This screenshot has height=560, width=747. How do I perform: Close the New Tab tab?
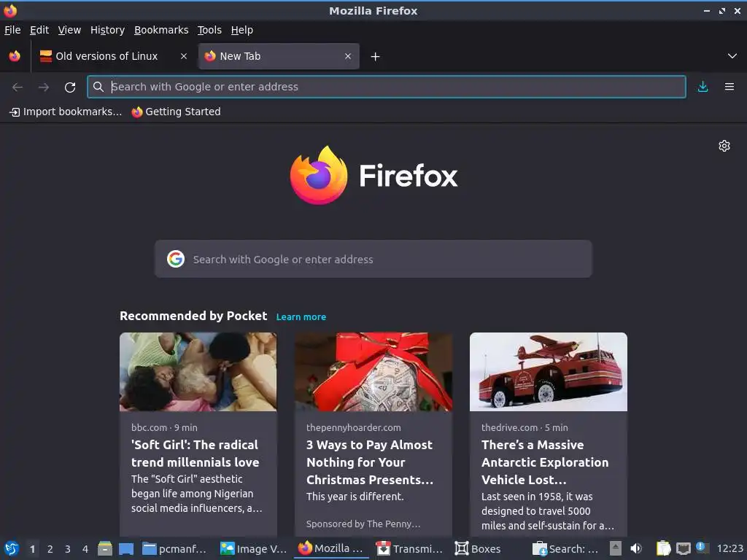click(x=348, y=56)
